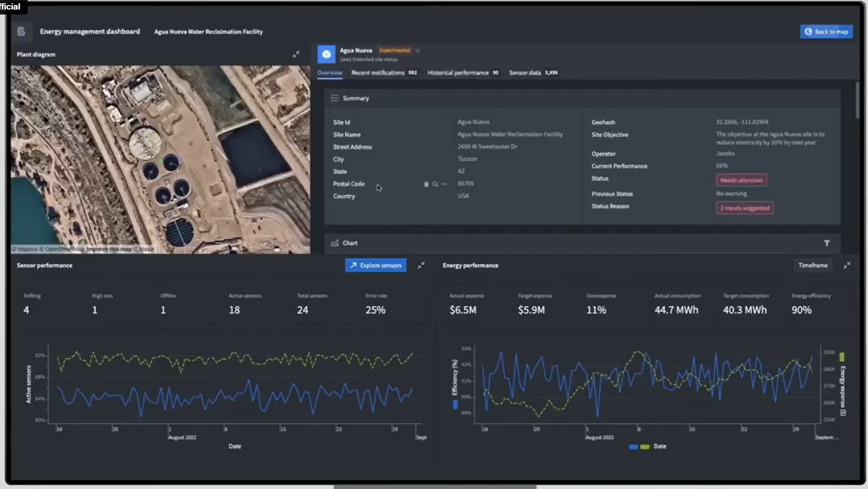Star Agua Nueva as a favorite
The height and width of the screenshot is (489, 868).
coord(418,50)
